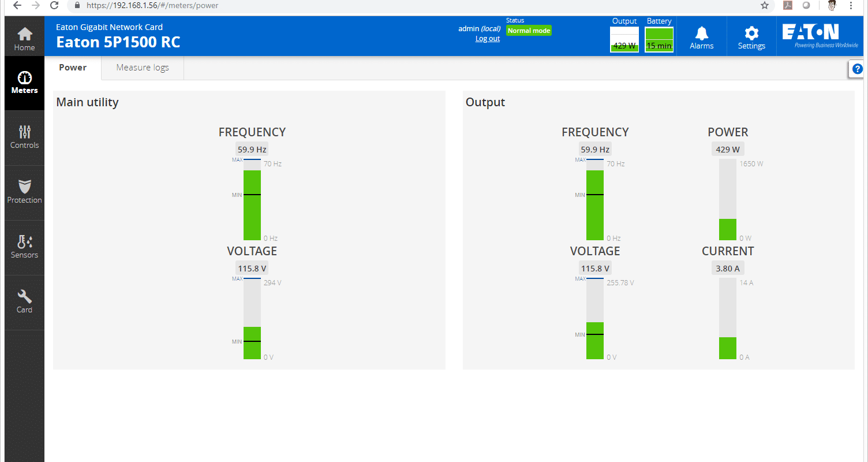Click the padlock site info icon
The height and width of the screenshot is (462, 868).
coord(77,6)
